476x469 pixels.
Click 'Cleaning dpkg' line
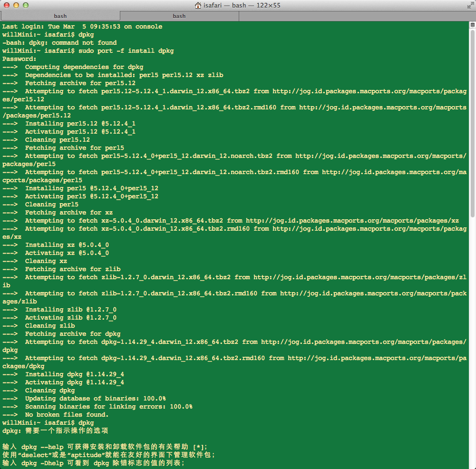point(39,391)
